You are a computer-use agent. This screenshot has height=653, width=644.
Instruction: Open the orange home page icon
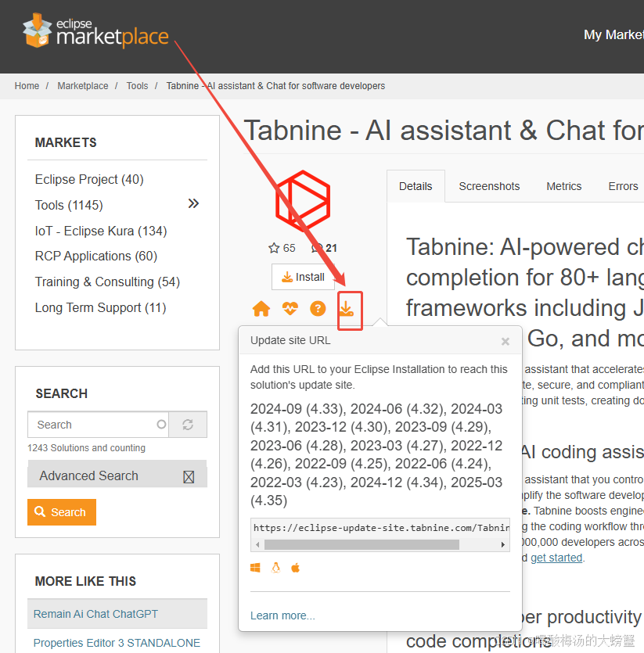coord(261,309)
